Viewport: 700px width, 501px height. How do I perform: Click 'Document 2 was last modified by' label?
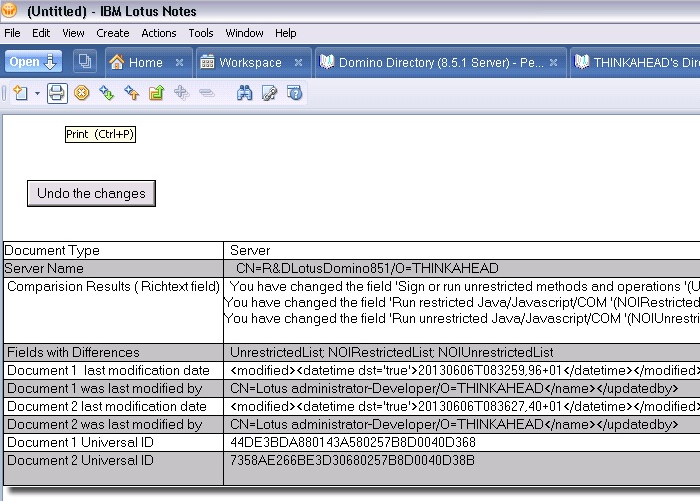click(105, 424)
